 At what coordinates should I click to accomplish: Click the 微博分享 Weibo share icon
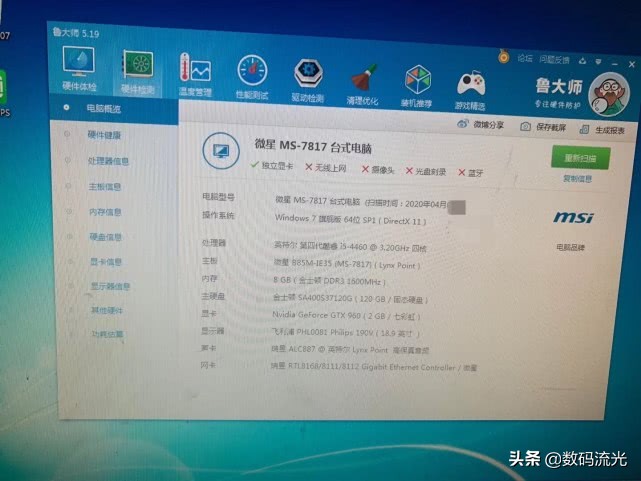(462, 123)
